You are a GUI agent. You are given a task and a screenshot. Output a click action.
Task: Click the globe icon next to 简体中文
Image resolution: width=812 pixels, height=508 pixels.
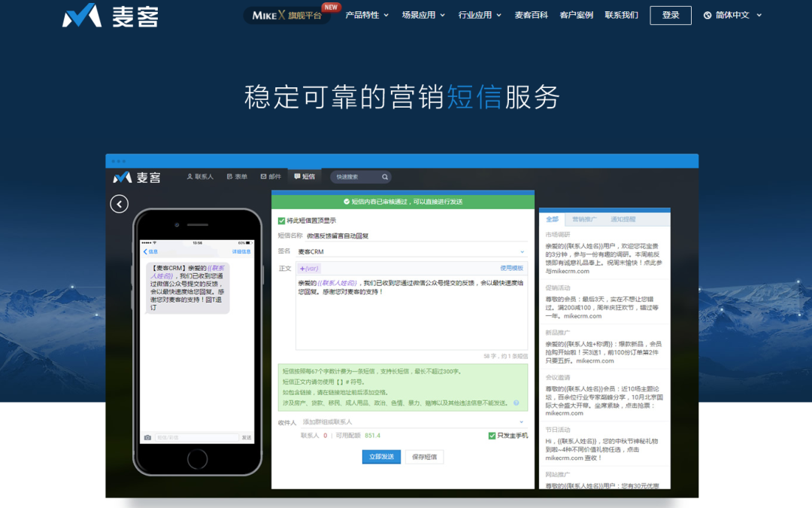707,15
